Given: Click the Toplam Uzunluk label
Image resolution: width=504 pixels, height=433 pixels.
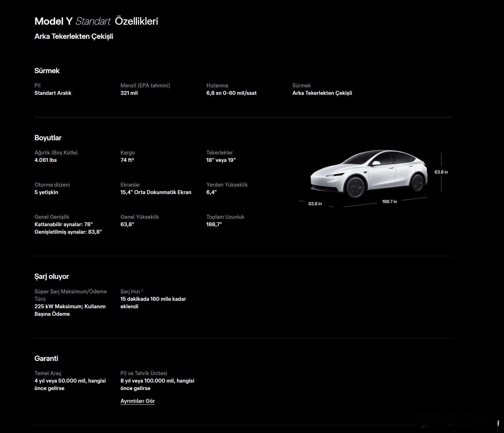Looking at the screenshot, I should 225,217.
